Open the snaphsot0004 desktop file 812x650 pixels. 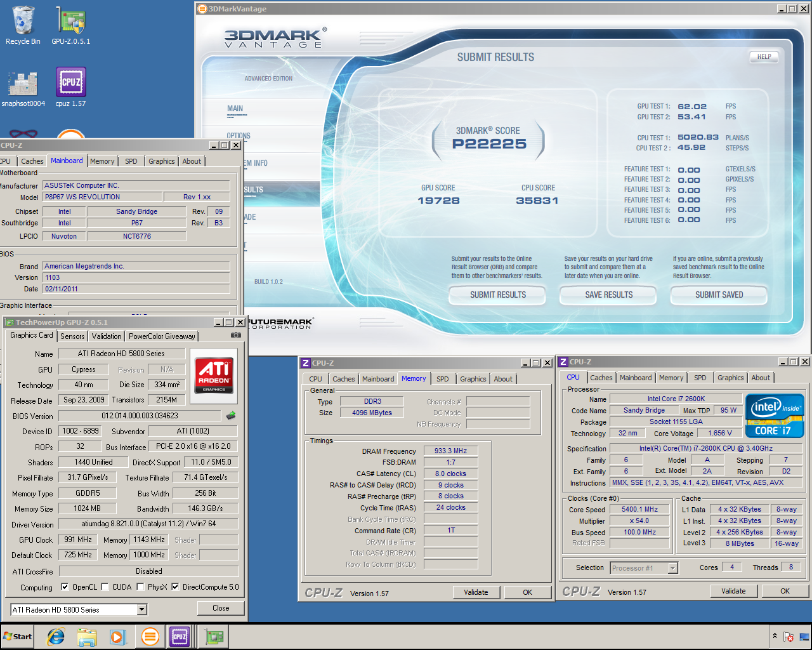coord(23,88)
